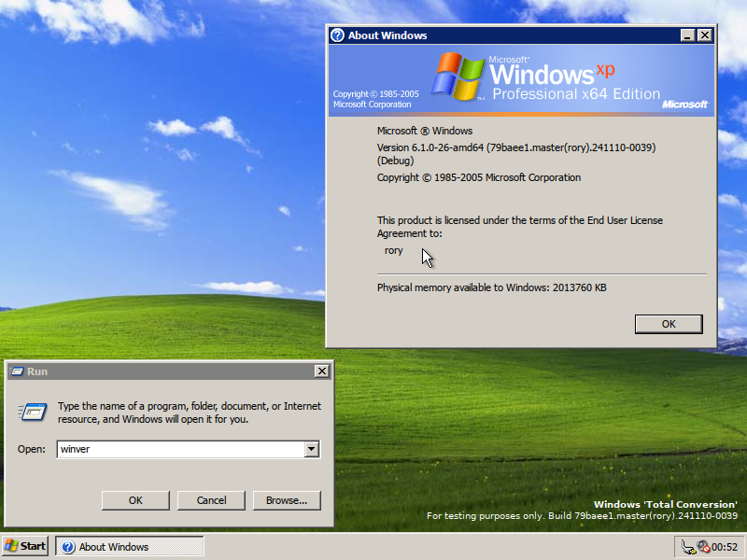Click the network tray icon
Viewport: 747px width, 560px height.
[x=688, y=547]
